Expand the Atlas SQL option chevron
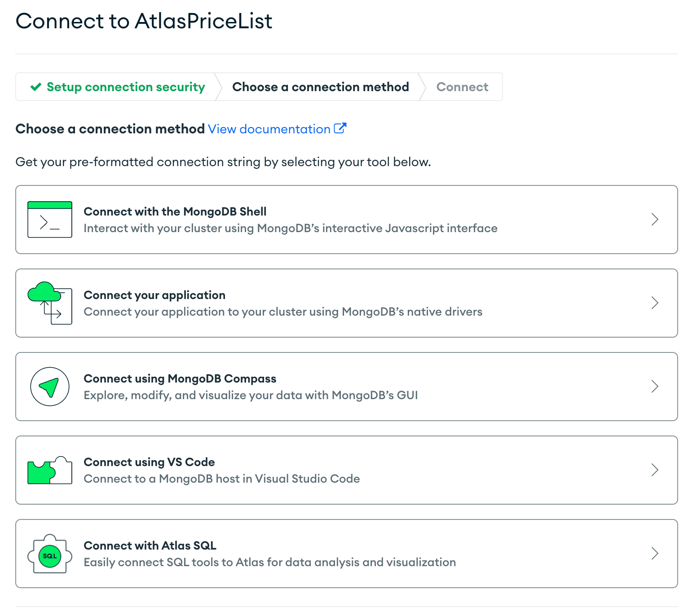The height and width of the screenshot is (616, 688). (x=655, y=554)
